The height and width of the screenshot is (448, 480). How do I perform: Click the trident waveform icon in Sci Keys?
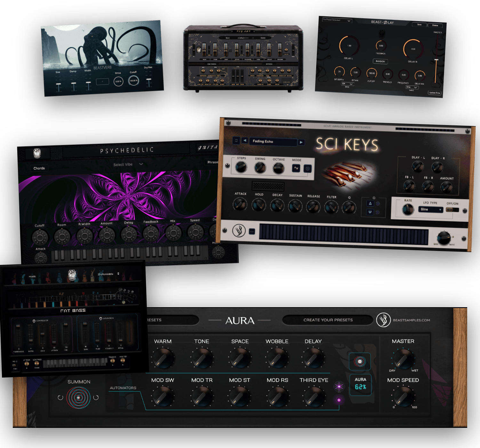[370, 212]
